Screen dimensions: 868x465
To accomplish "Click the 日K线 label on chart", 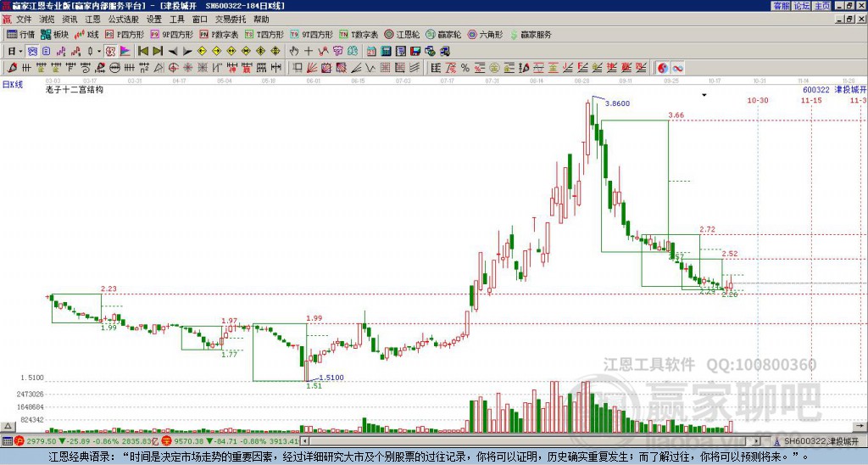I will click(12, 85).
